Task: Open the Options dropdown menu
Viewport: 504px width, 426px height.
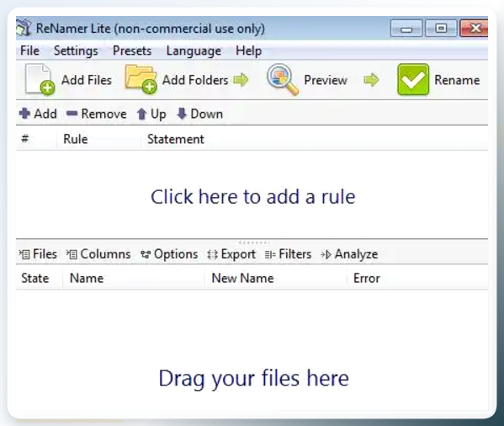Action: [169, 254]
